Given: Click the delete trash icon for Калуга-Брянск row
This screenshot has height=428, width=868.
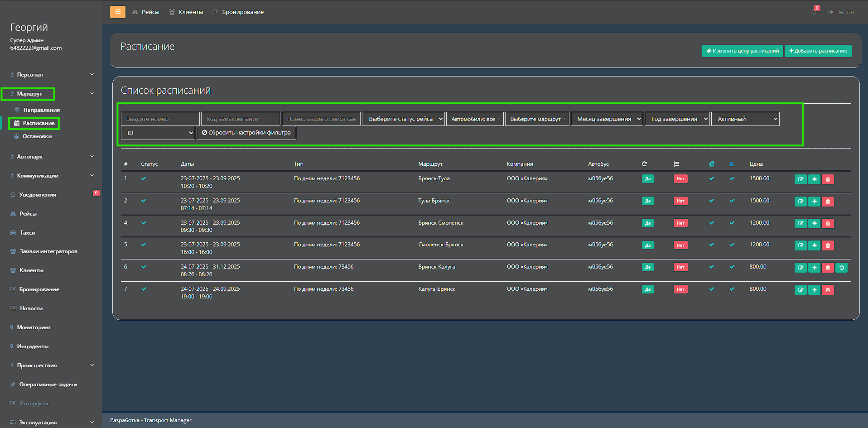Looking at the screenshot, I should pos(828,289).
